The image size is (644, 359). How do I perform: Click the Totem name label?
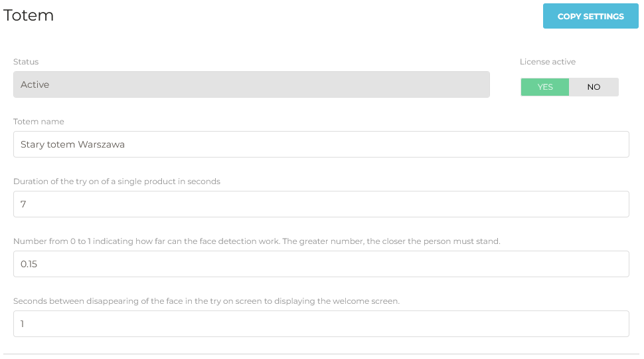(39, 122)
